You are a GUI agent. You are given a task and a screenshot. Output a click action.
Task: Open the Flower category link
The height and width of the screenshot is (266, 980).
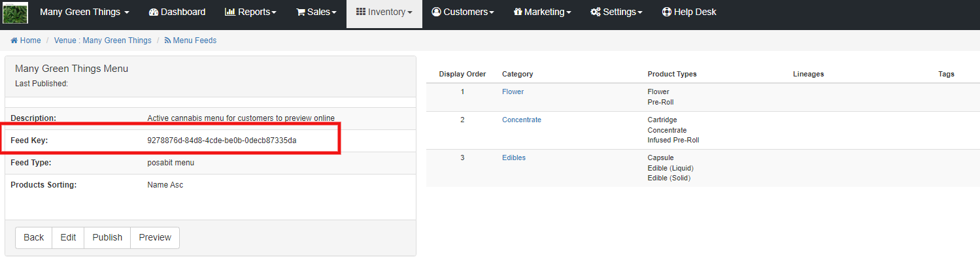click(513, 91)
